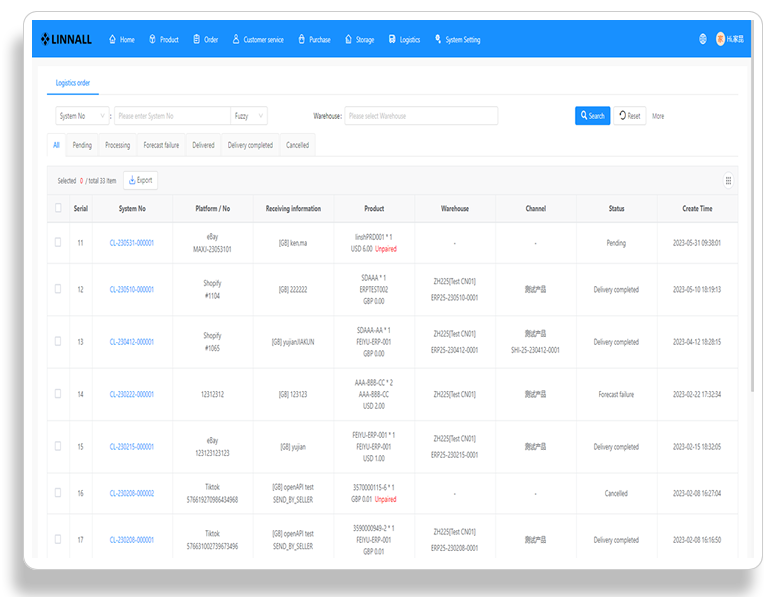Viewport: 770px width, 597px height.
Task: Click the Forecast failure status cell
Action: tap(616, 394)
